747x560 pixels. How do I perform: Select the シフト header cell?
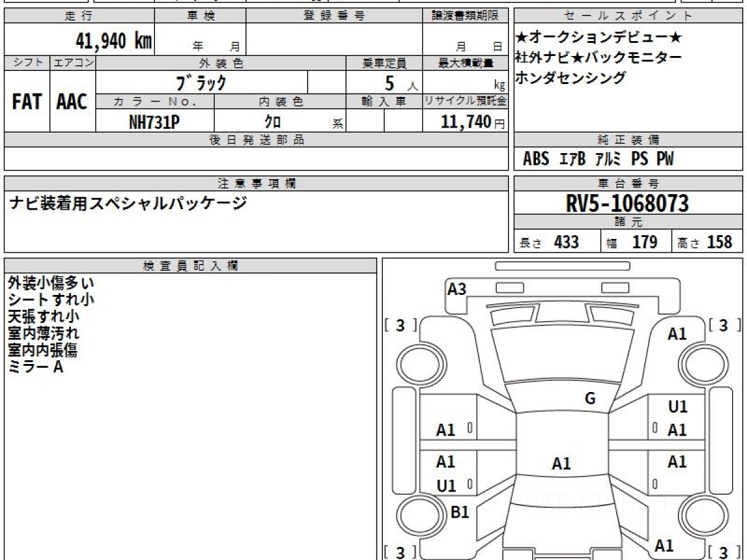click(x=27, y=63)
